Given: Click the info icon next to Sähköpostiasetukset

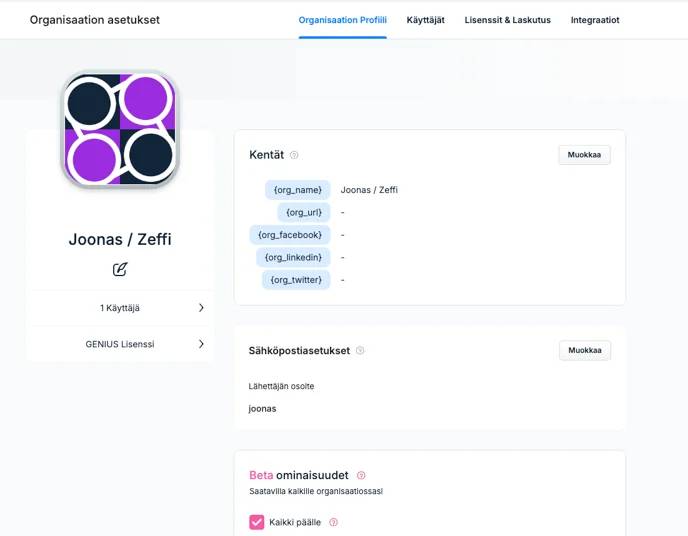Looking at the screenshot, I should coord(360,350).
